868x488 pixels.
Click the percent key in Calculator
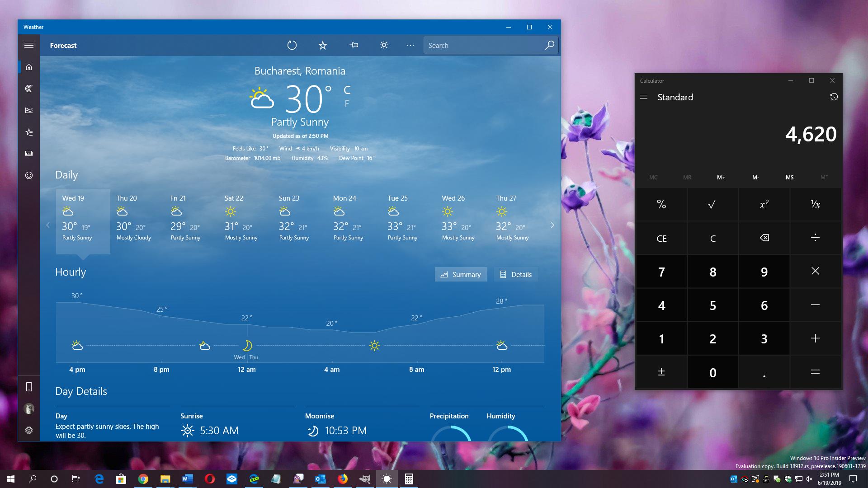[x=661, y=204]
